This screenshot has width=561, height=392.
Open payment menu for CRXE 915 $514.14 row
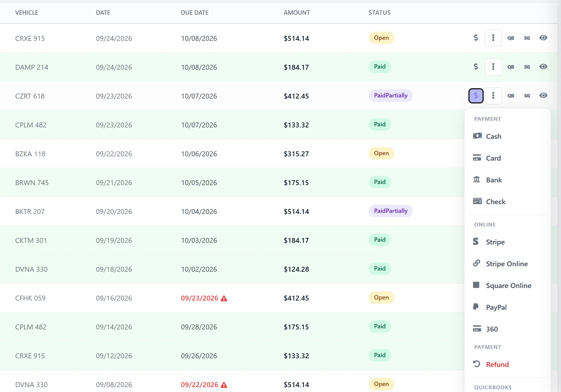click(x=476, y=38)
